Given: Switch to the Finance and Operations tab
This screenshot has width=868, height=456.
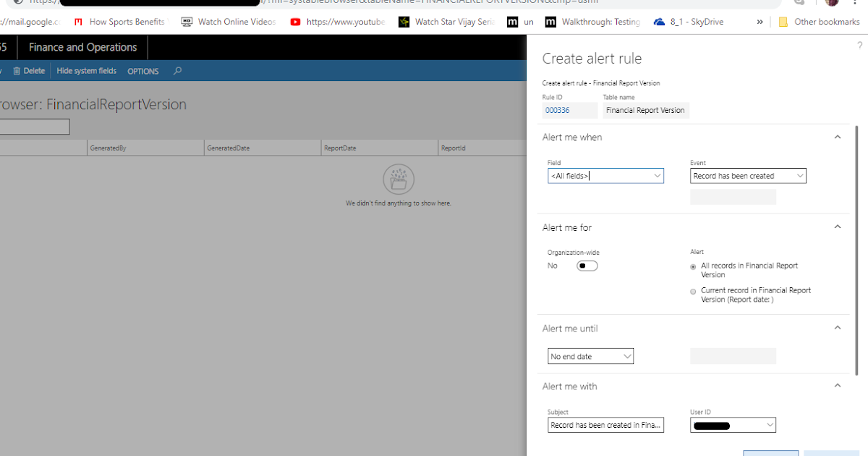Looking at the screenshot, I should [x=82, y=46].
